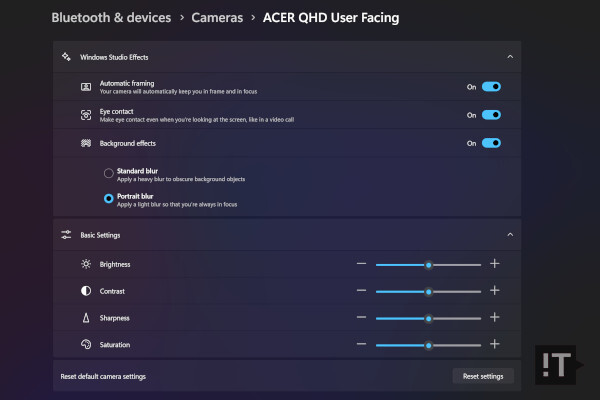Click the Automatic framing icon

tap(86, 87)
